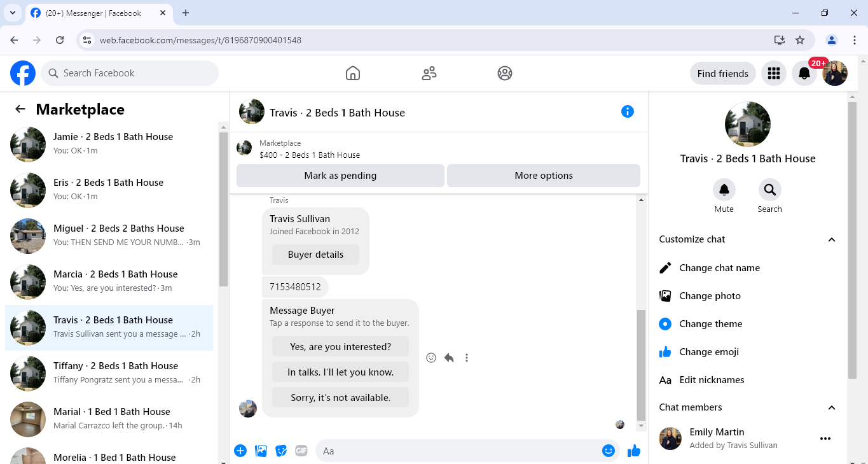
Task: Open the apps grid menu icon
Action: [774, 73]
